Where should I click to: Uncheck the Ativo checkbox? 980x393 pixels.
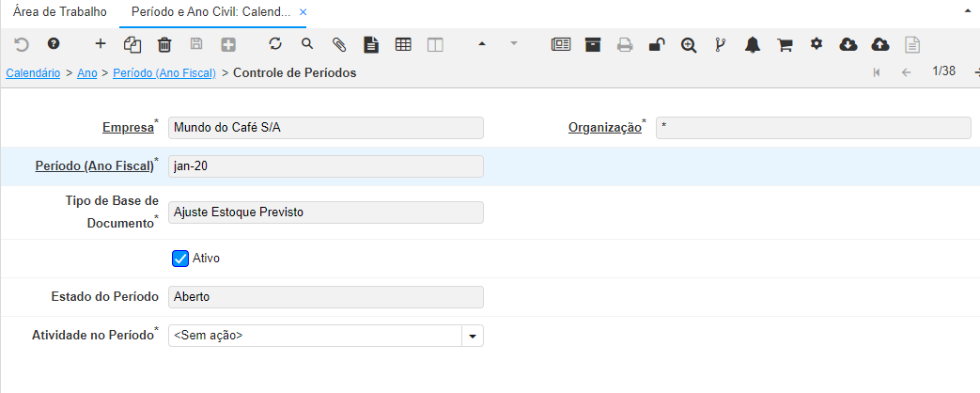coord(181,258)
